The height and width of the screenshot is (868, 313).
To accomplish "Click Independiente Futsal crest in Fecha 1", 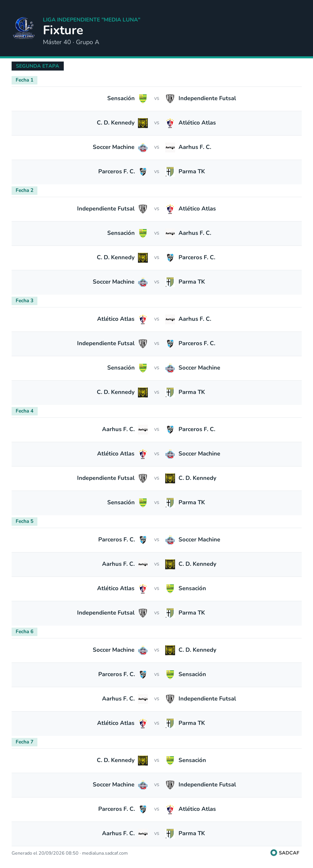I will (170, 98).
